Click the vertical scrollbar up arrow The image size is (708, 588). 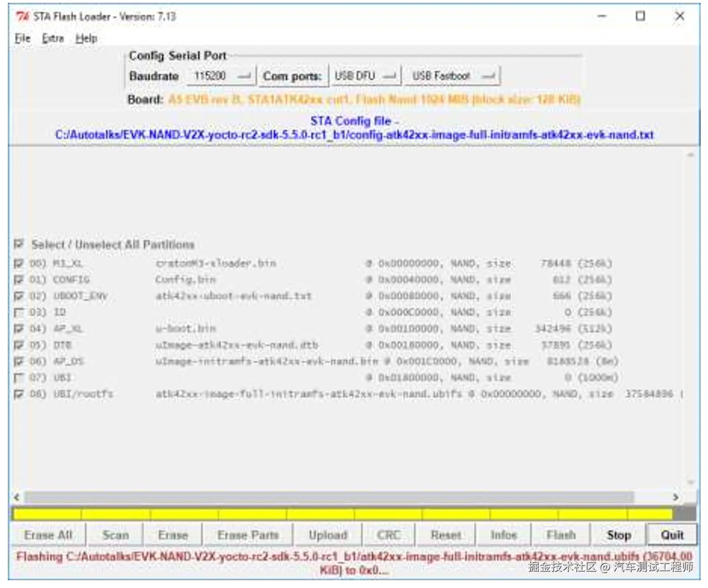tap(691, 156)
